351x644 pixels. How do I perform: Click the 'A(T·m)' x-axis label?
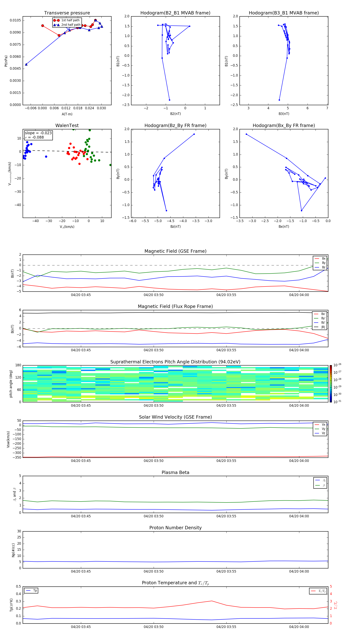(67, 114)
